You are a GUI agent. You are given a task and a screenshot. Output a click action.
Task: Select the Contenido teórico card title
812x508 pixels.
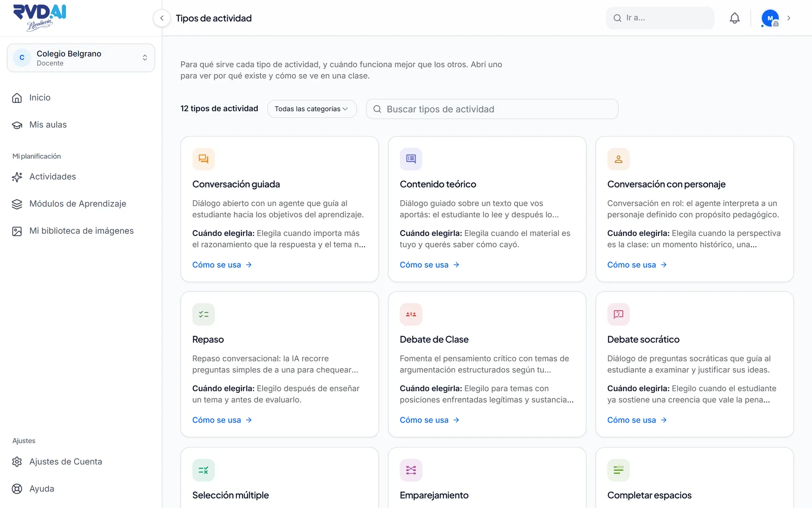(x=438, y=184)
